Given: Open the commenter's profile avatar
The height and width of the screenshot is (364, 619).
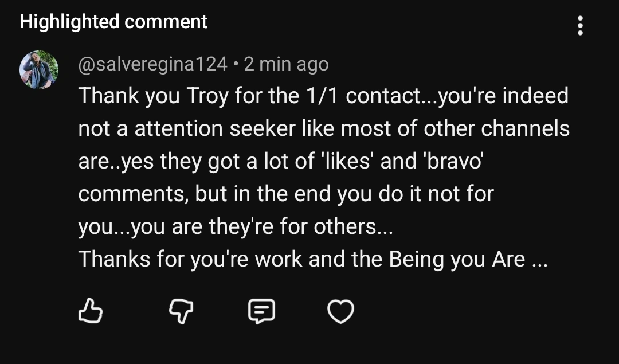Looking at the screenshot, I should [39, 70].
